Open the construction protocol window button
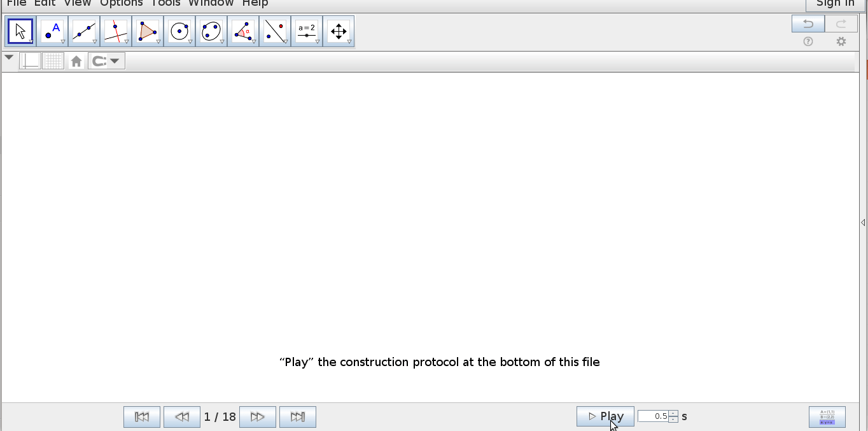This screenshot has height=431, width=868. pyautogui.click(x=827, y=417)
